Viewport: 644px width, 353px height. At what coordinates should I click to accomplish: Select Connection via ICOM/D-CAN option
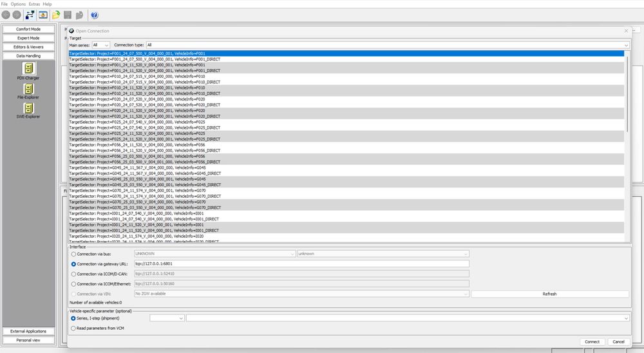pos(73,274)
